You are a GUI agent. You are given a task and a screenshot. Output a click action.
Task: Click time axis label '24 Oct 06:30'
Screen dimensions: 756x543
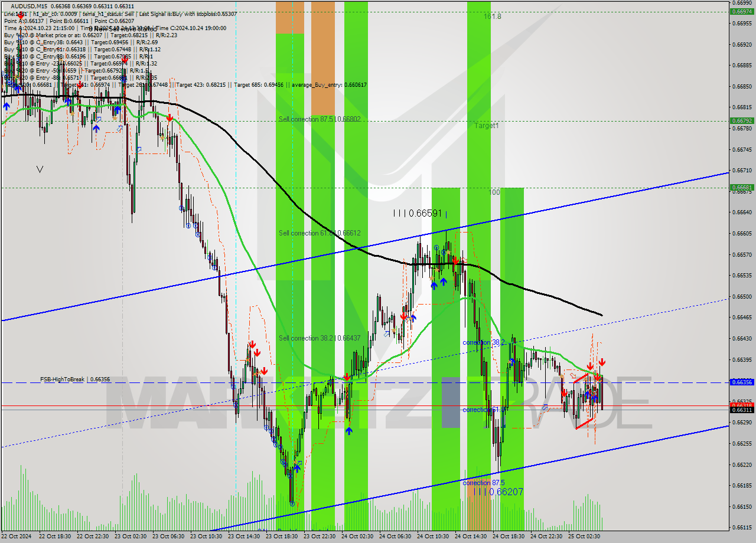pyautogui.click(x=396, y=536)
